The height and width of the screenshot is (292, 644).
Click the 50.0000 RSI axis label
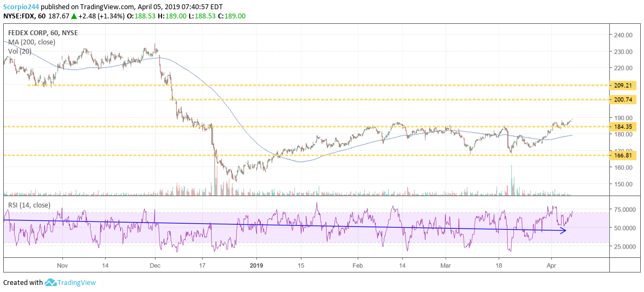[x=624, y=228]
